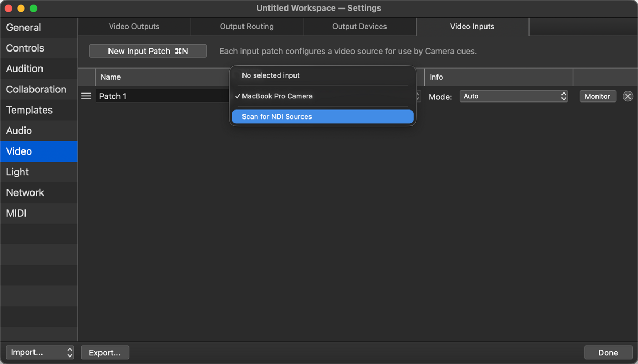Open the Import dropdown menu
638x364 pixels.
pos(40,352)
